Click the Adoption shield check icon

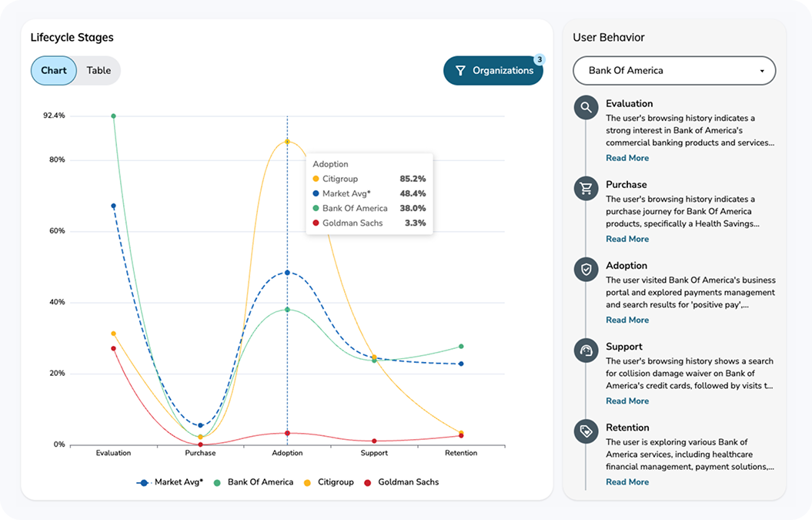click(586, 270)
